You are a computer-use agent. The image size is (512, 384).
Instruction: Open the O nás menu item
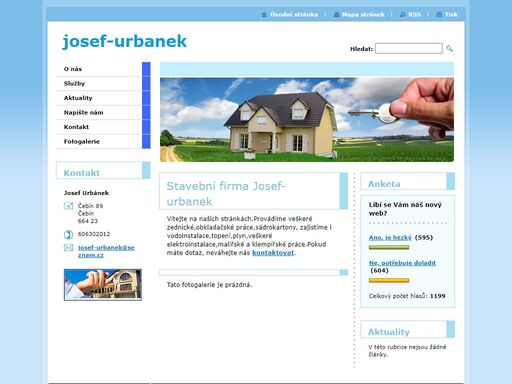pyautogui.click(x=73, y=69)
